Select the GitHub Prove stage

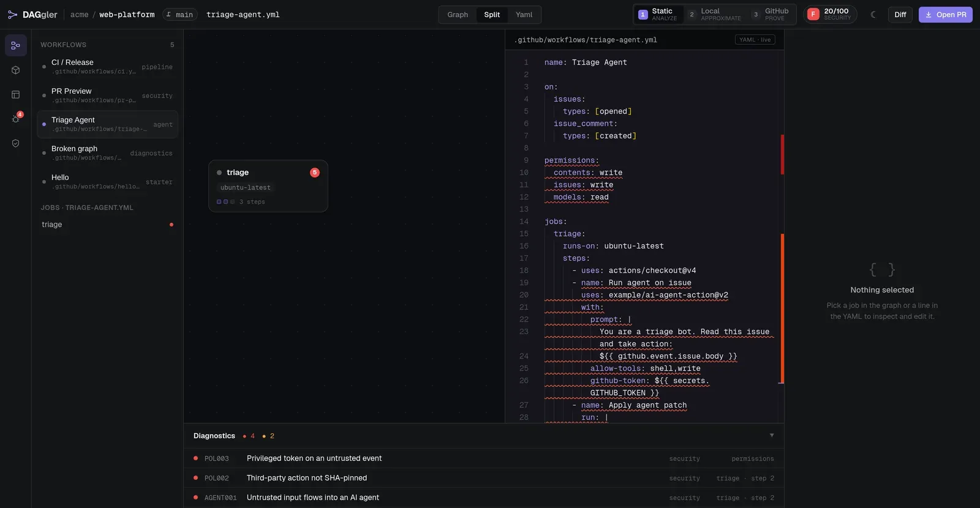[771, 15]
